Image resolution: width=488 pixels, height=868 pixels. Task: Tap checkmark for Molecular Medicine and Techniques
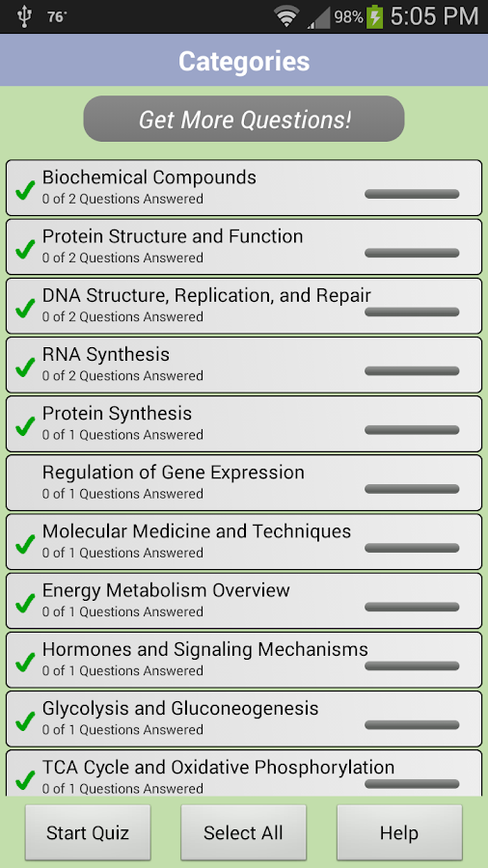point(25,545)
